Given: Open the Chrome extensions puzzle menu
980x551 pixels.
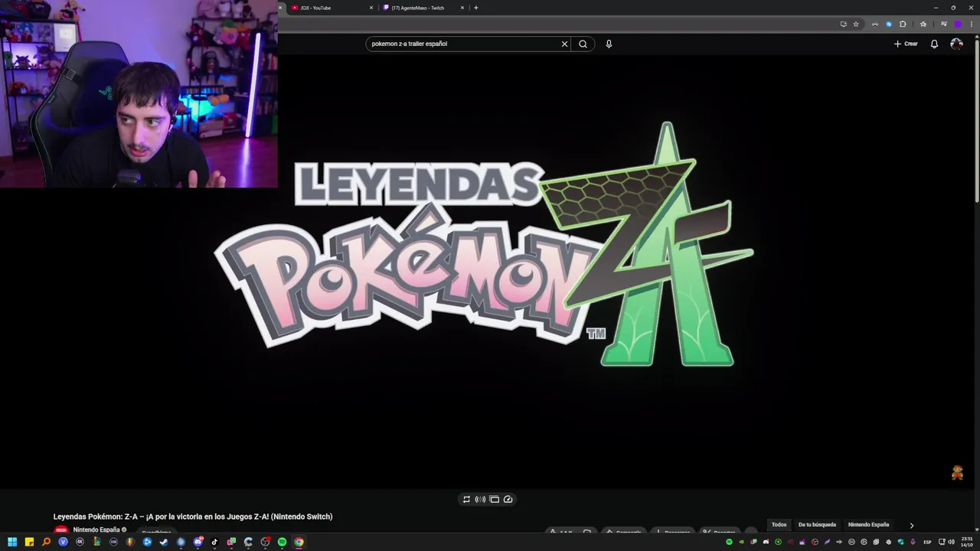Looking at the screenshot, I should click(x=903, y=24).
